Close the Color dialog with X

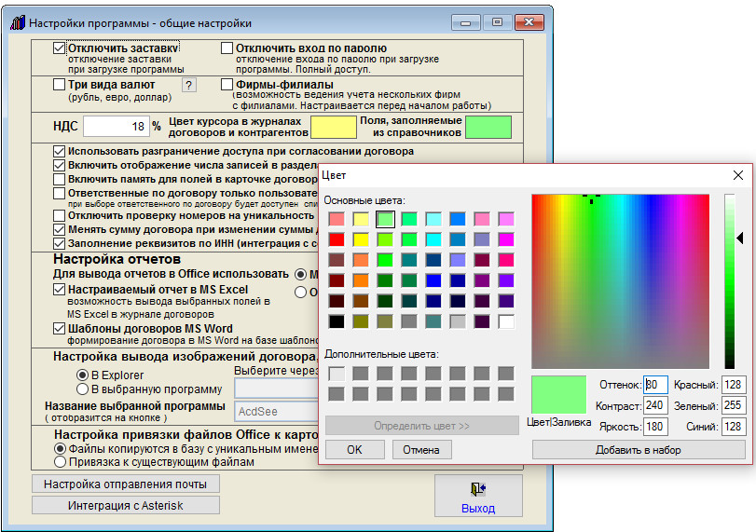coord(737,175)
